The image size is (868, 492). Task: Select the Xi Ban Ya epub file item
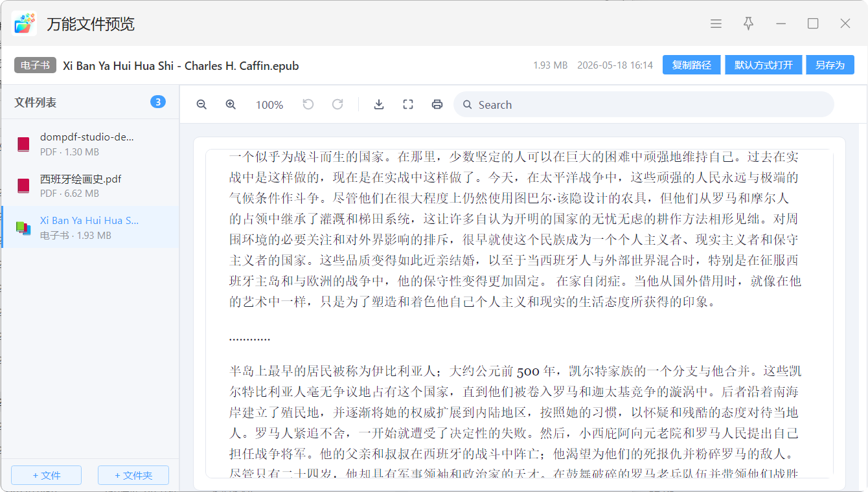point(90,227)
